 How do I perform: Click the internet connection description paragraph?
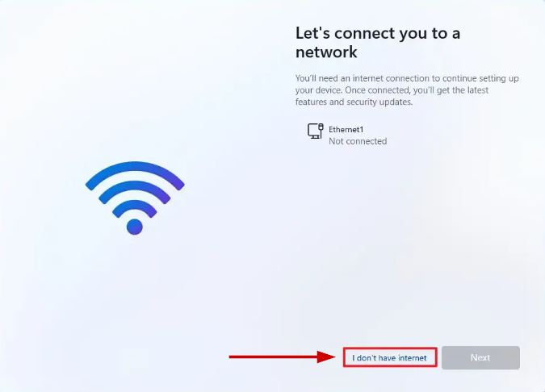click(x=407, y=90)
